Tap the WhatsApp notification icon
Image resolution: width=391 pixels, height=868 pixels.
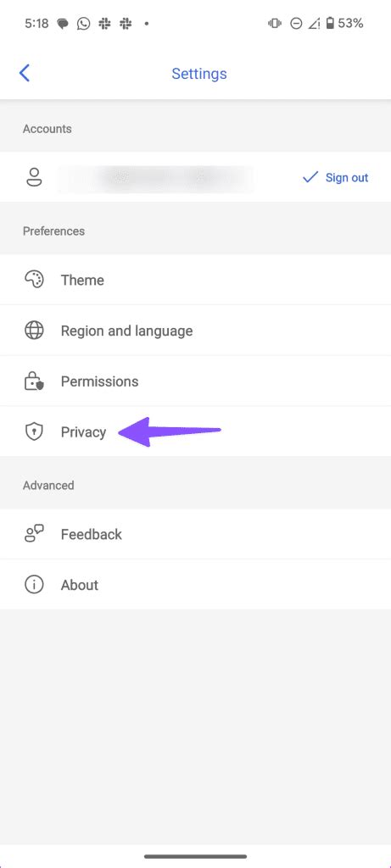(84, 24)
